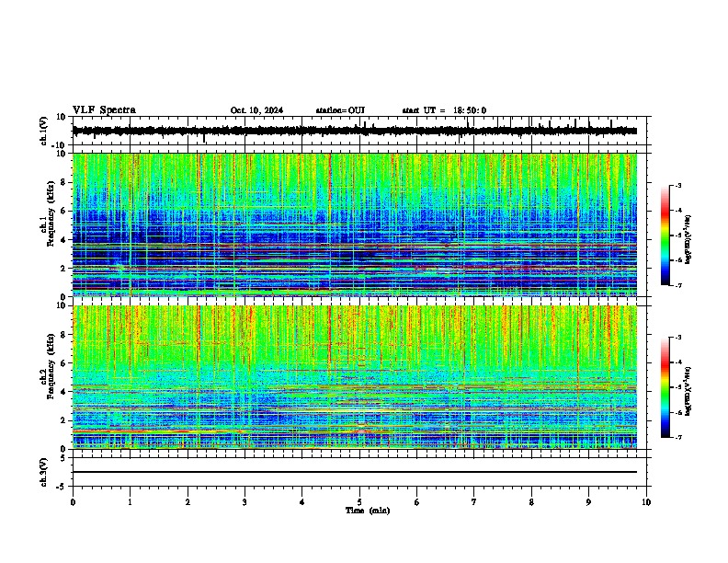This screenshot has height=563, width=728.
Task: Click the ch.1 spectrogram panel
Action: coord(355,224)
